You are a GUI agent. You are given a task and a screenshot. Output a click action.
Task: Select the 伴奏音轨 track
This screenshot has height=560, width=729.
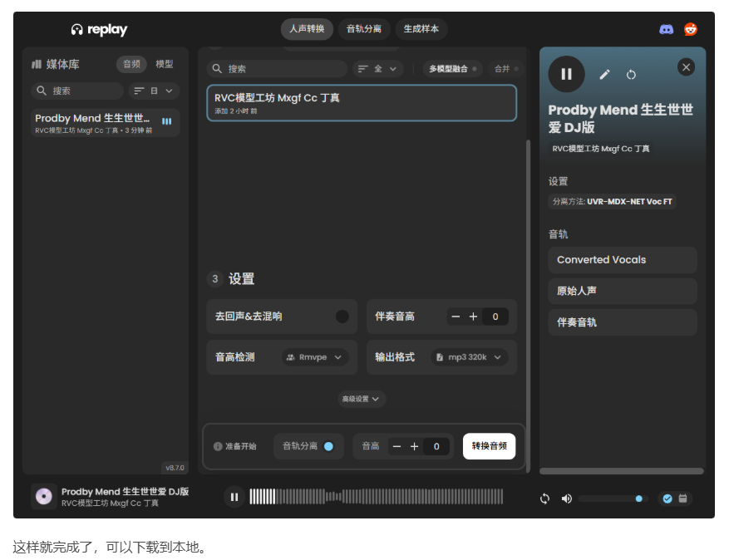pyautogui.click(x=623, y=322)
